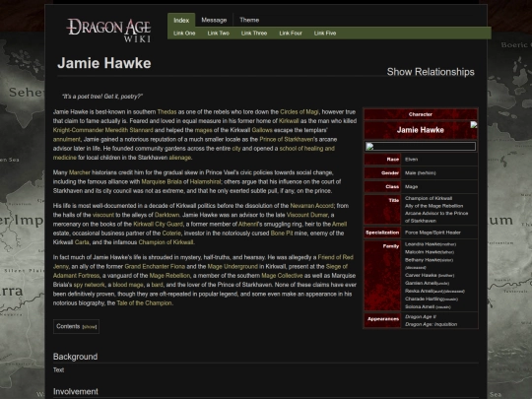Click Carver Hawke in Family list
The height and width of the screenshot is (399, 532).
coord(421,275)
